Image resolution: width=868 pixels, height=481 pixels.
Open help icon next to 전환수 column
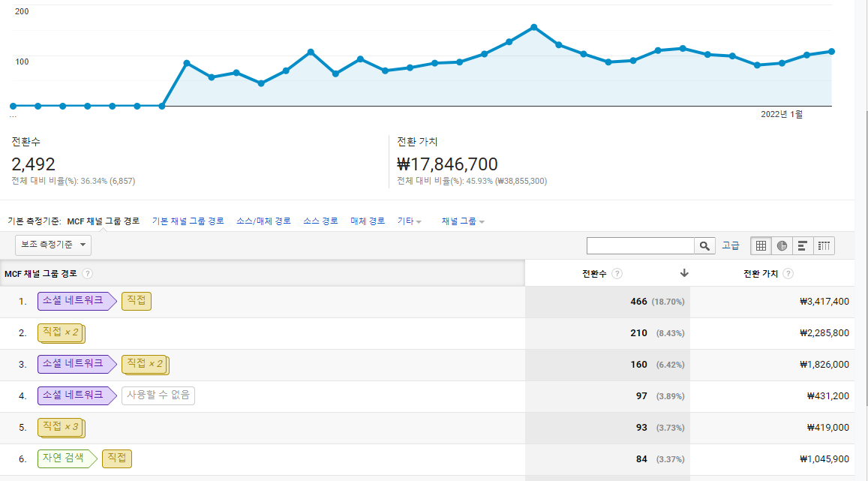617,273
